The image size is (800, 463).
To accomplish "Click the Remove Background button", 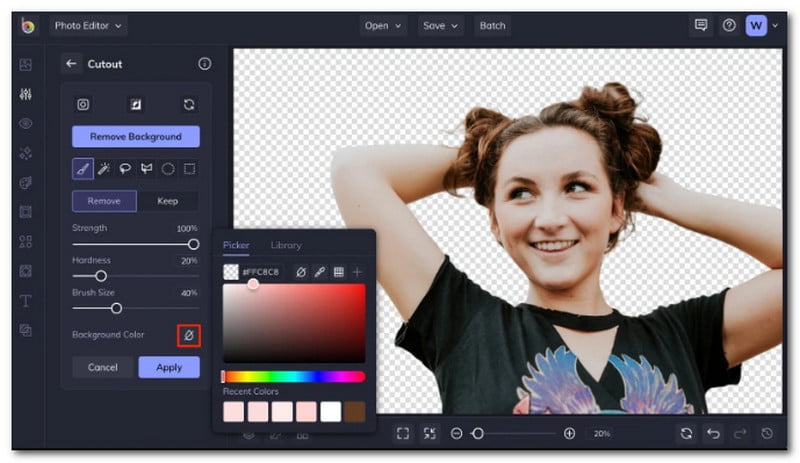I will coord(135,136).
